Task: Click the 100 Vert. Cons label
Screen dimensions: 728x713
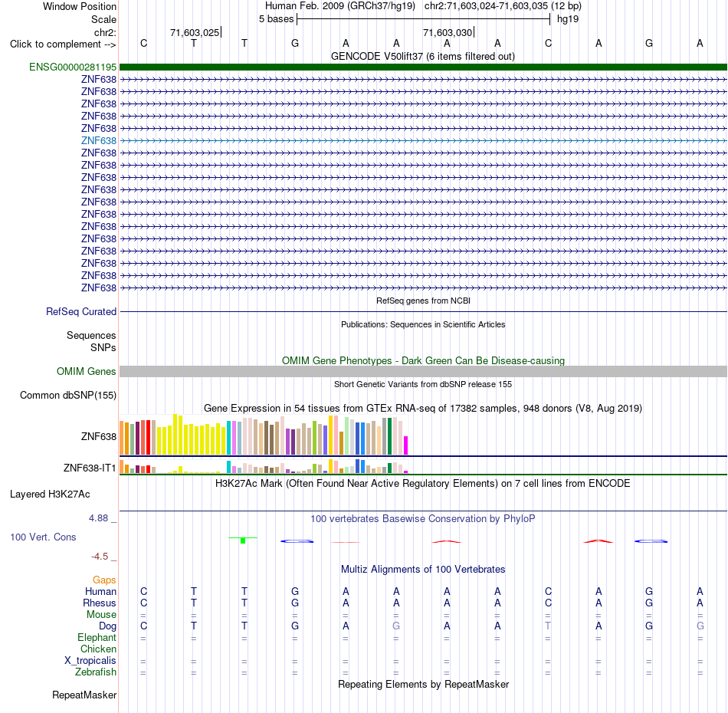Action: 43,537
